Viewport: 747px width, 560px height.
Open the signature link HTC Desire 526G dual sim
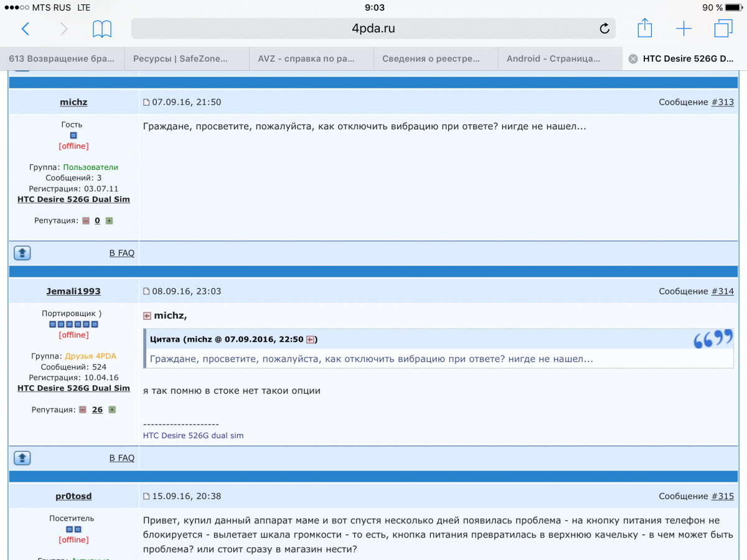(193, 436)
